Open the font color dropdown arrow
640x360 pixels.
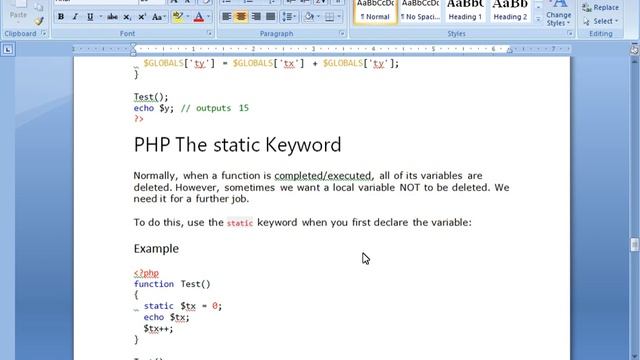click(x=209, y=17)
